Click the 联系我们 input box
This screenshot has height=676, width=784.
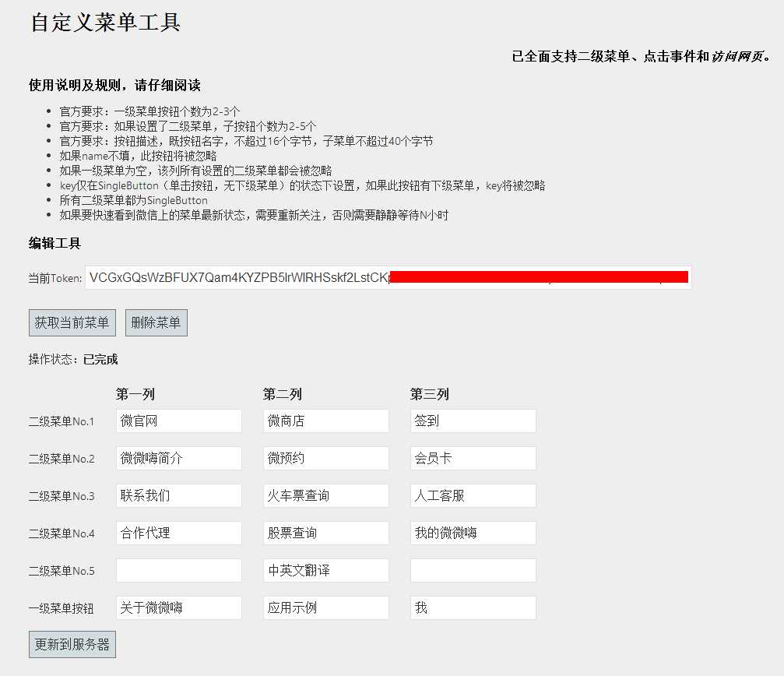coord(179,495)
